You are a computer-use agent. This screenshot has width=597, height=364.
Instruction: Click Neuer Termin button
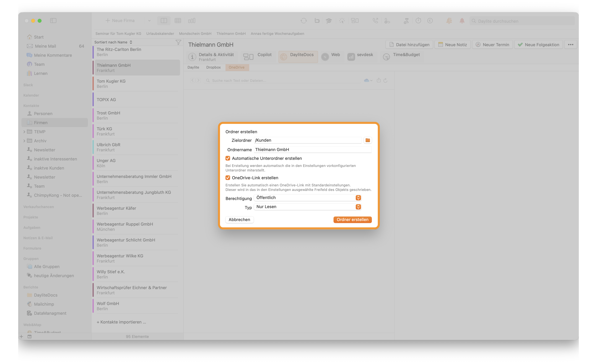point(492,45)
